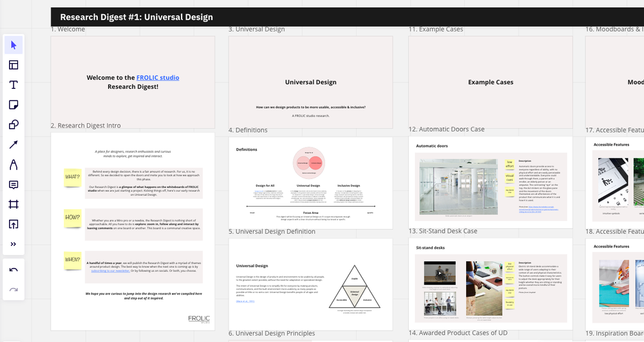The width and height of the screenshot is (644, 342).
Task: Click the WHEN? sticky note
Action: click(x=73, y=260)
